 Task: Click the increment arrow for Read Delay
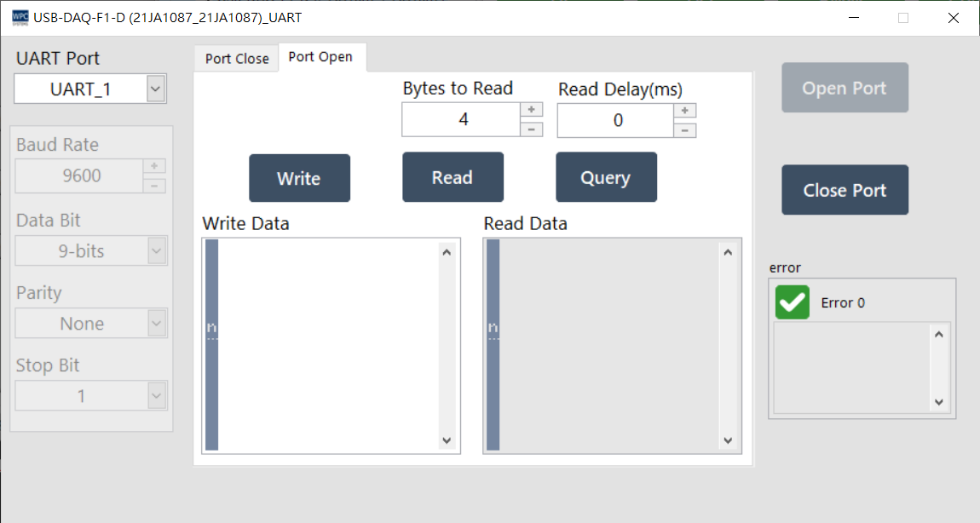[x=685, y=109]
